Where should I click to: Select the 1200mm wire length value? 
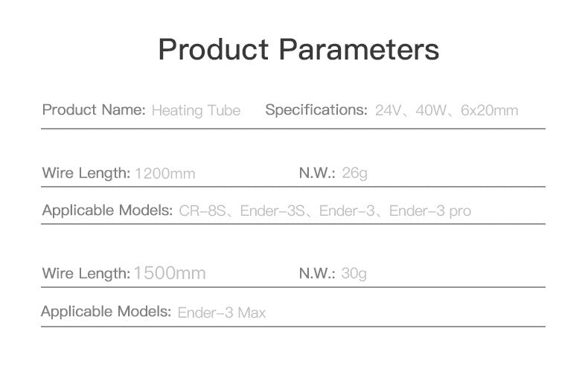(x=164, y=174)
